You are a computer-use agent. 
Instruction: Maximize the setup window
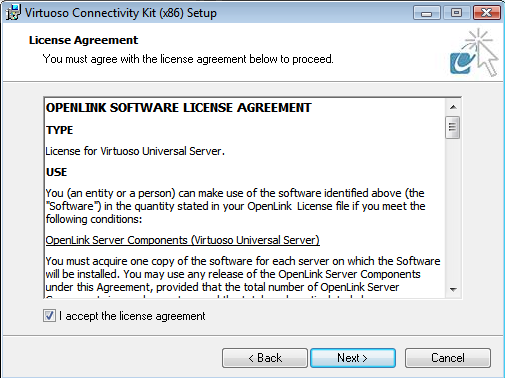(x=456, y=13)
